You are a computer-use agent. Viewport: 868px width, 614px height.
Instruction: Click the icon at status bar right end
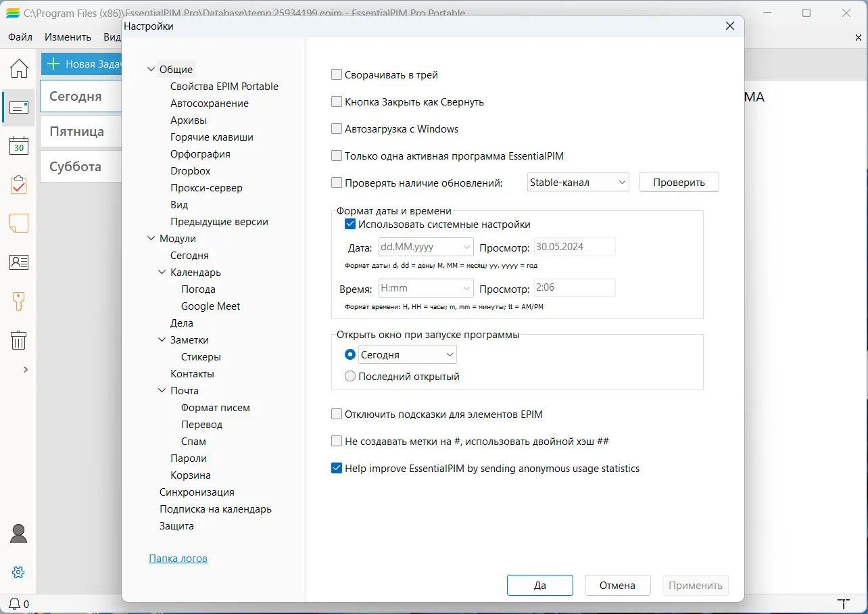click(843, 604)
